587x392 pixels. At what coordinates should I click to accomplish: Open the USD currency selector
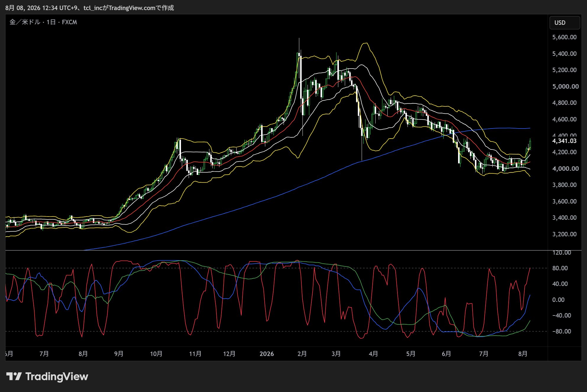[565, 23]
